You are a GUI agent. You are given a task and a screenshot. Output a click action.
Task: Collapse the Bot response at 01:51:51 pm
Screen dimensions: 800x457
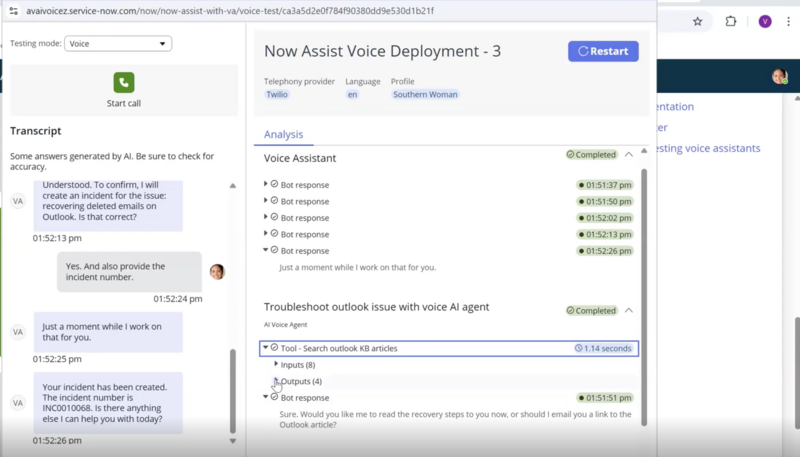(266, 397)
